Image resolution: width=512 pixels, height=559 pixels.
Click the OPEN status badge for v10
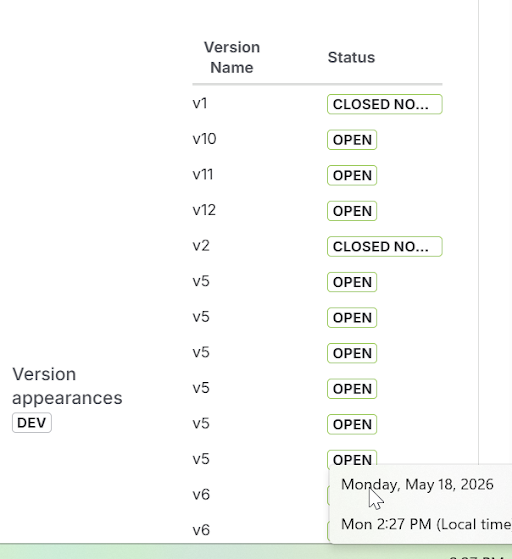coord(352,140)
